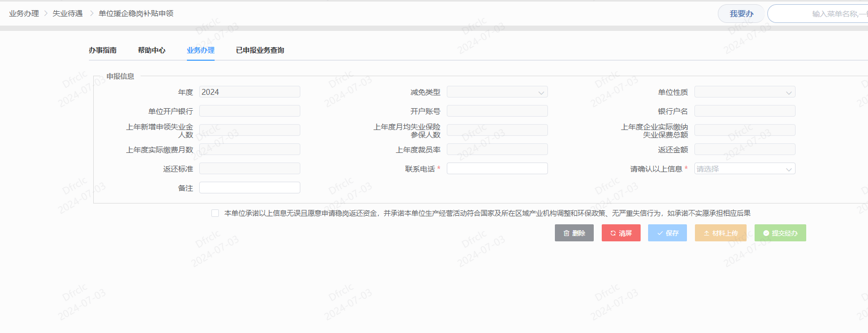Click the 我要办 button at top

pyautogui.click(x=741, y=14)
